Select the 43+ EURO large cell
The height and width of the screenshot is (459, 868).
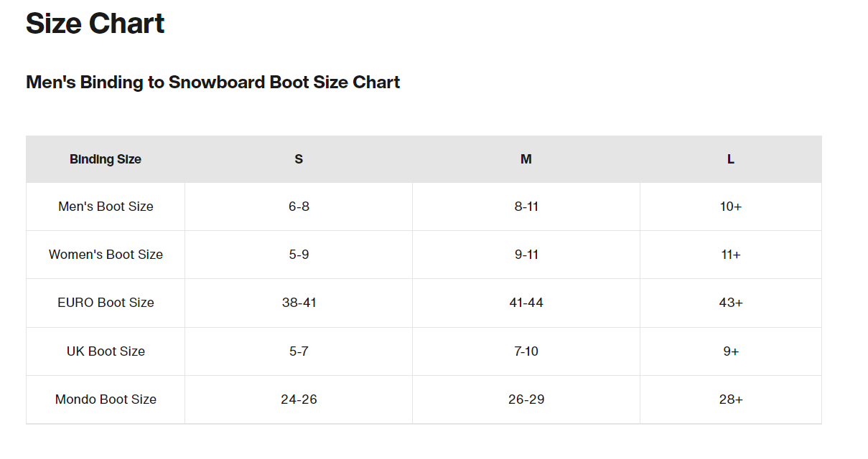[731, 303]
